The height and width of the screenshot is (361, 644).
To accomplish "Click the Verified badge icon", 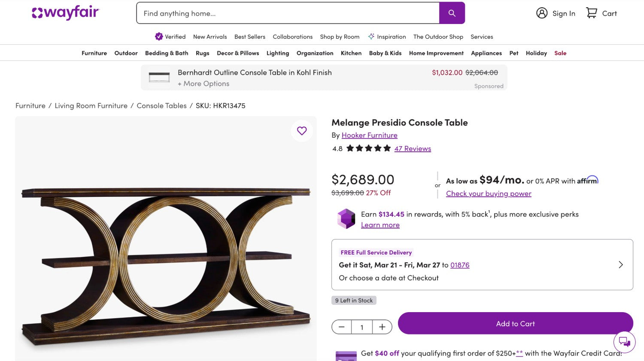I will point(159,36).
